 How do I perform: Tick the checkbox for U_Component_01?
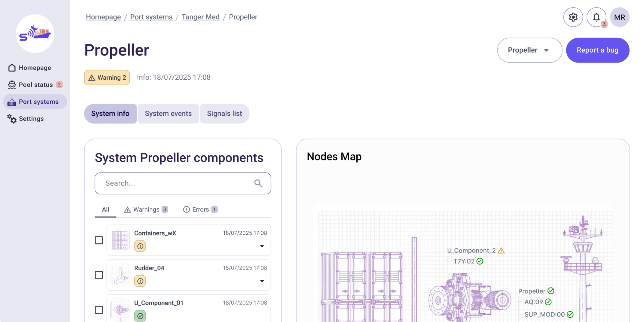pos(98,310)
